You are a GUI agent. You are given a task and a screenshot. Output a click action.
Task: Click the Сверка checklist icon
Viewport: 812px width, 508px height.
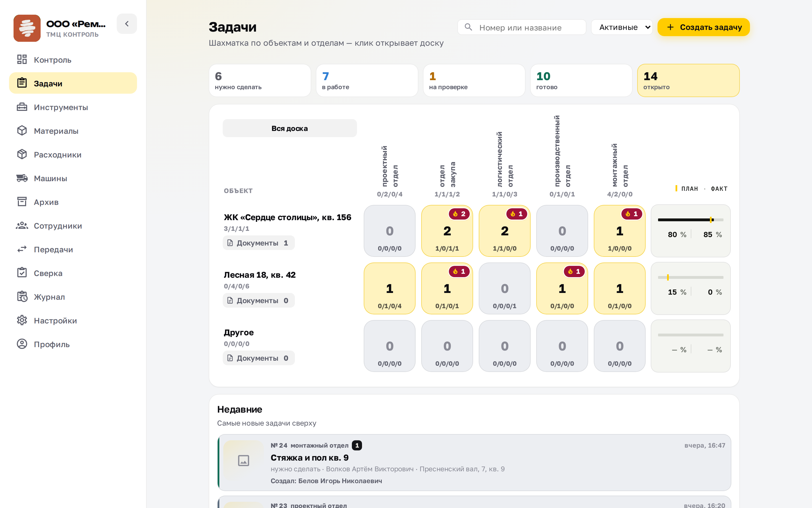click(x=22, y=273)
